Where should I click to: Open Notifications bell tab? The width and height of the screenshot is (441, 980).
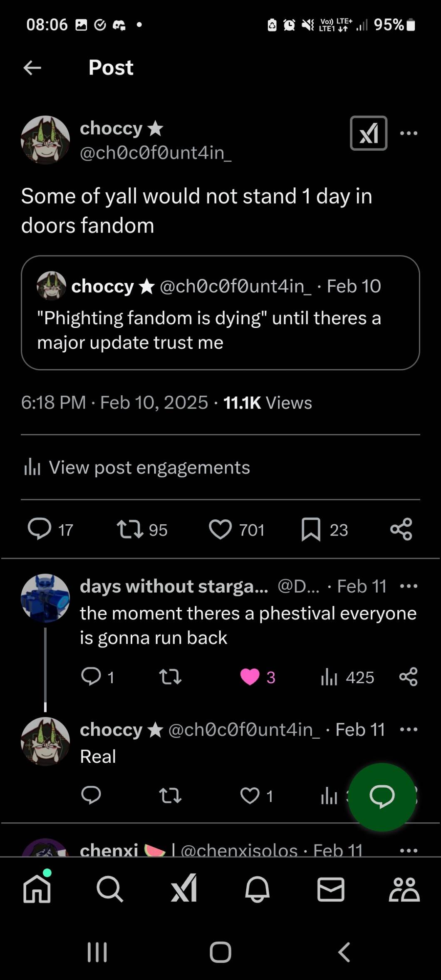click(x=258, y=889)
